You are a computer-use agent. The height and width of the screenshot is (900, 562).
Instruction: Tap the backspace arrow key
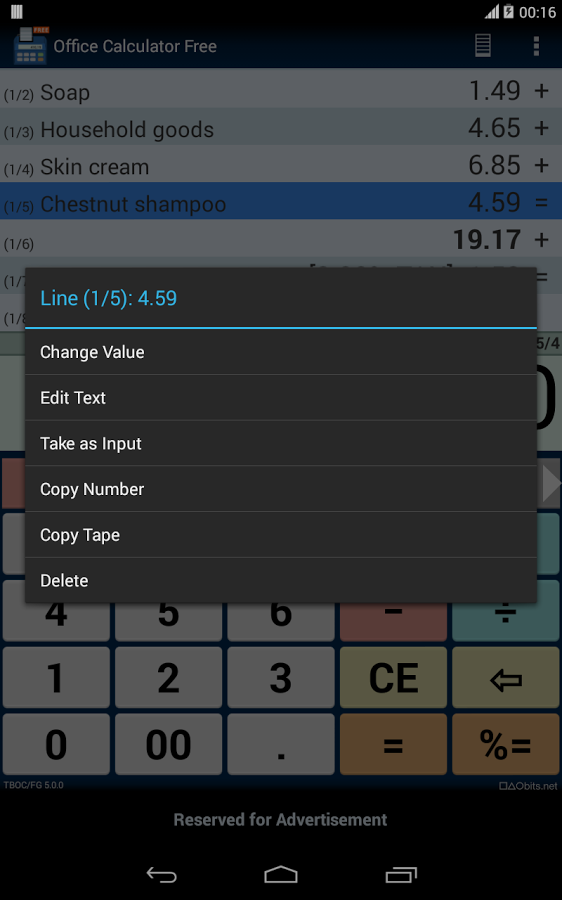pyautogui.click(x=506, y=677)
